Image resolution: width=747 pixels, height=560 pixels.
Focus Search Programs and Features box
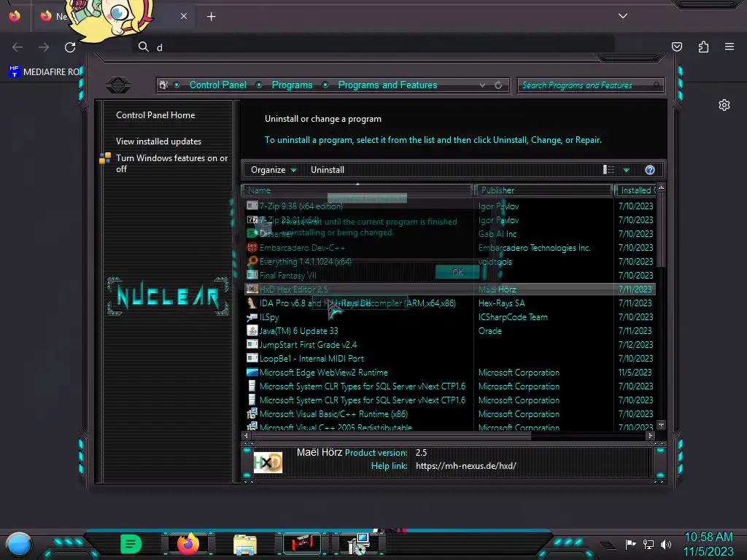[x=590, y=85]
